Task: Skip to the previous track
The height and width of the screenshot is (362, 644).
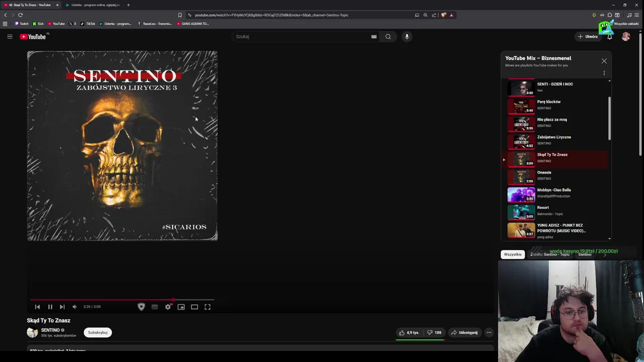Action: (37, 307)
